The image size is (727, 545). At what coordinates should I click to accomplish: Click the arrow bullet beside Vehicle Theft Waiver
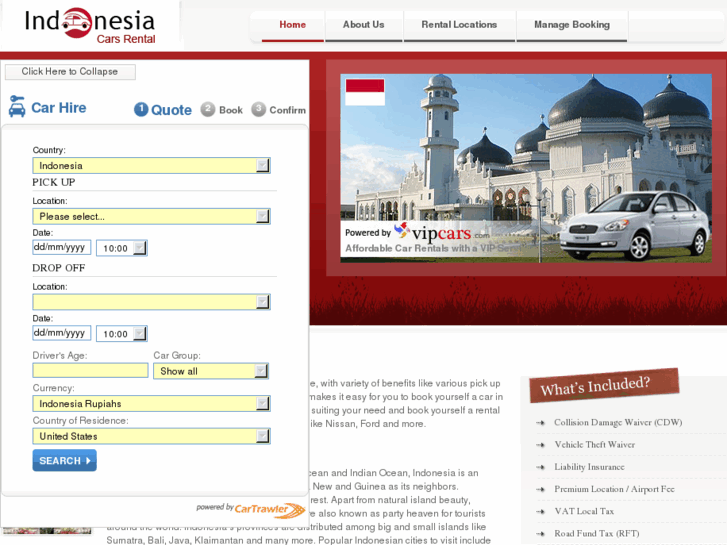[541, 445]
